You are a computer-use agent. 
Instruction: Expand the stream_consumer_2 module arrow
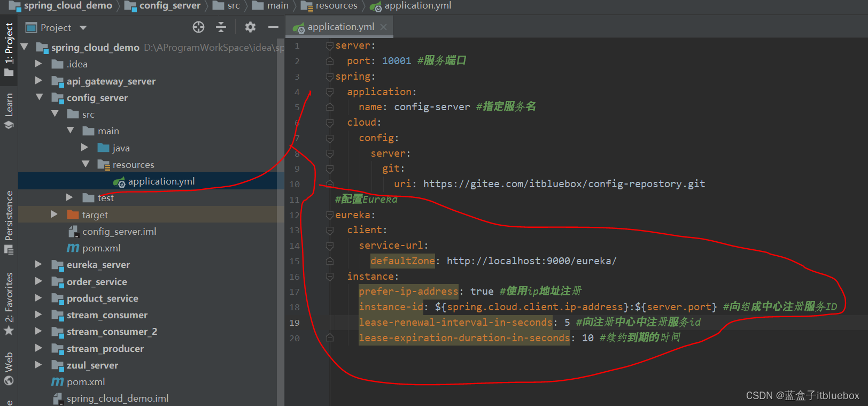pyautogui.click(x=38, y=331)
